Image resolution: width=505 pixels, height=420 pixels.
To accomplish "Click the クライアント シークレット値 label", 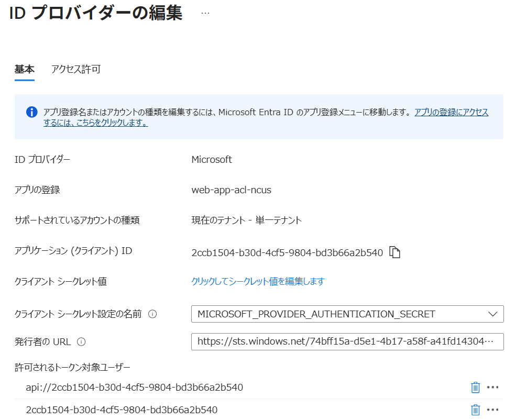I will tap(61, 282).
